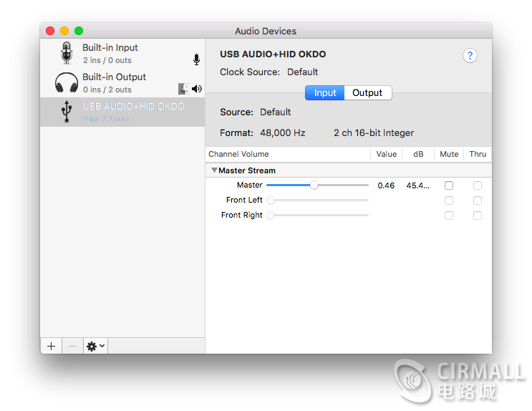
Task: Click the default input microphone indicator icon
Action: coord(196,60)
